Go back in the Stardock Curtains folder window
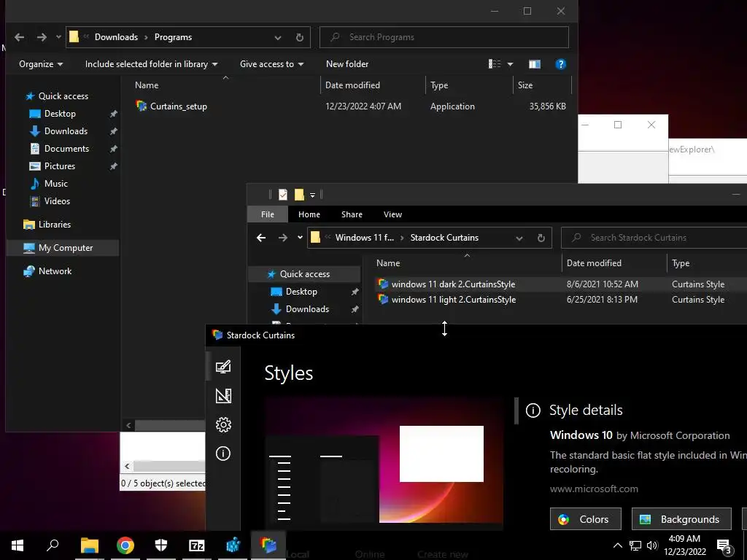Viewport: 747px width, 560px height. tap(261, 238)
